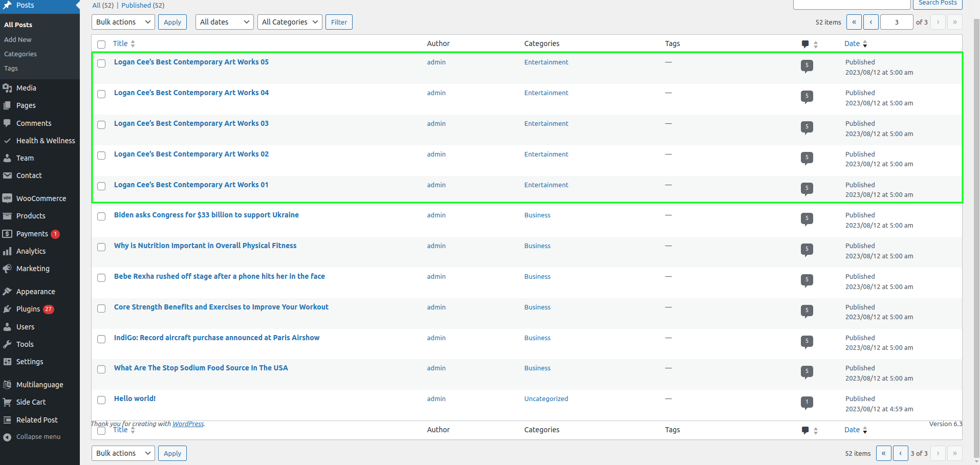
Task: Open Products from its sidebar icon
Action: pyautogui.click(x=7, y=216)
